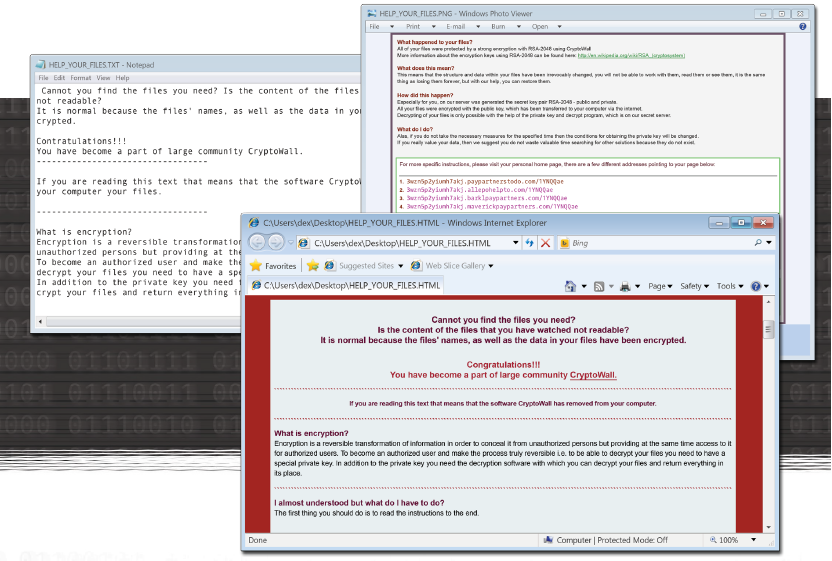The width and height of the screenshot is (832, 561).
Task: Click the Favorites star icon
Action: [x=256, y=266]
